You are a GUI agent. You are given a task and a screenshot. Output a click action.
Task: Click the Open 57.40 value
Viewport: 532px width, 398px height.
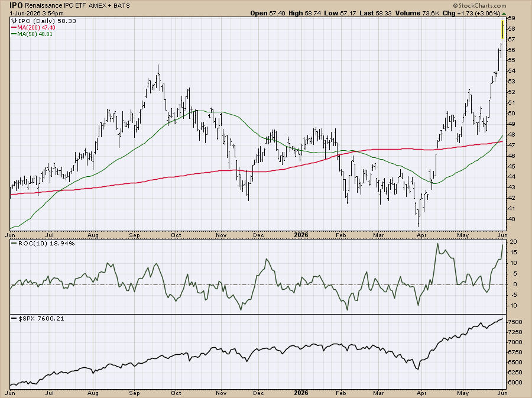268,13
